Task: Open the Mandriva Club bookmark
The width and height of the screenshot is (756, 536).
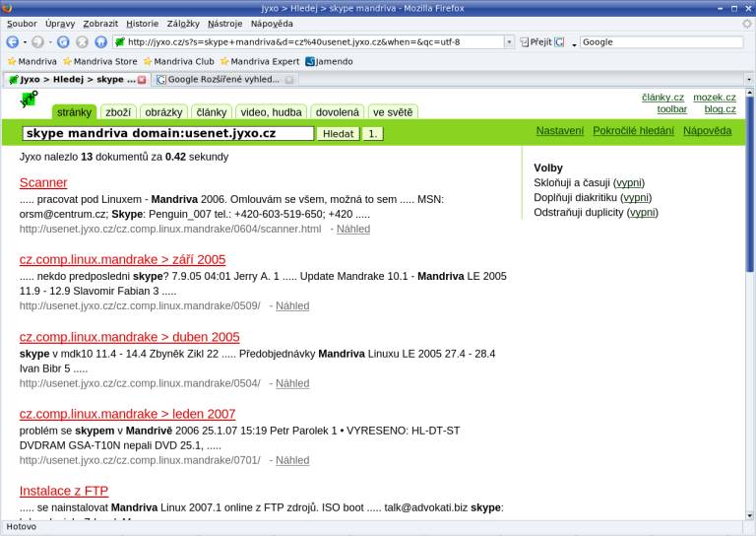Action: tap(179, 62)
